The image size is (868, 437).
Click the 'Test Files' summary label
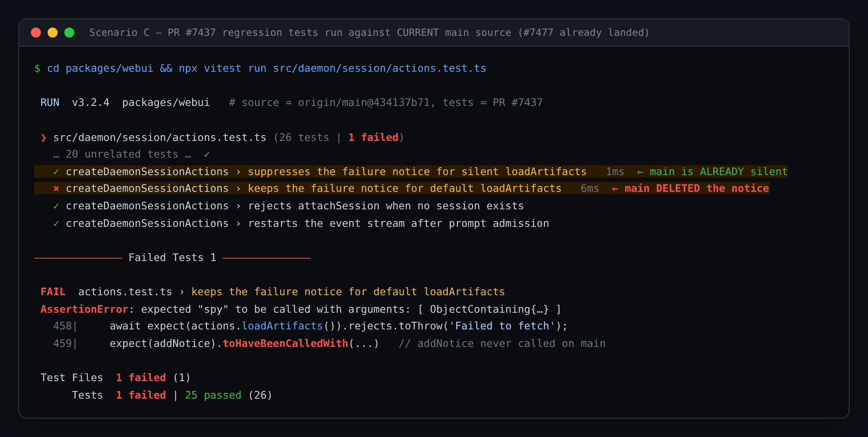[x=72, y=378]
